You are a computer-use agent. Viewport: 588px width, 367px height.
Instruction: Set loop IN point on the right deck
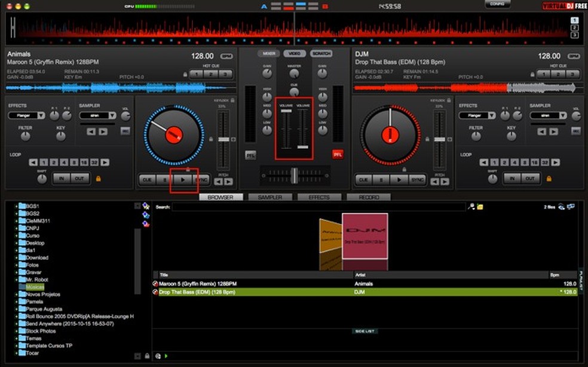coord(512,178)
